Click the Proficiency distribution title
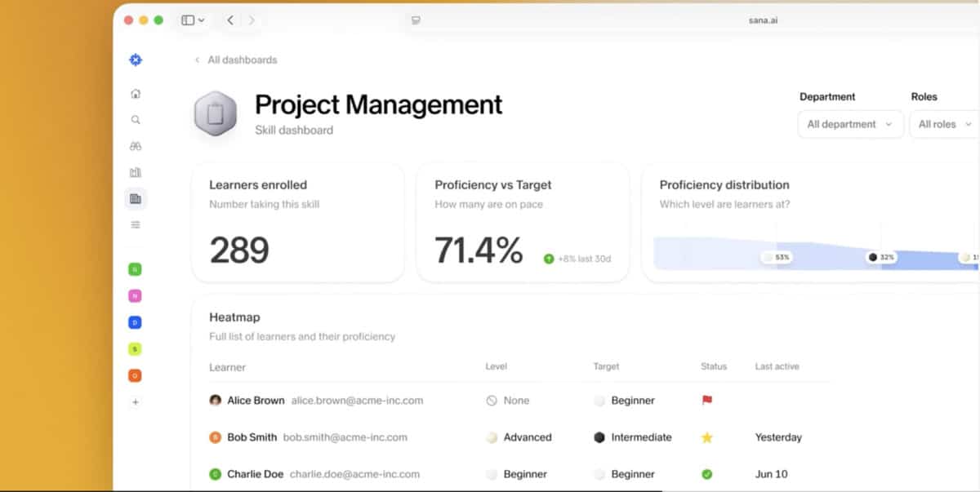This screenshot has width=980, height=492. [724, 185]
